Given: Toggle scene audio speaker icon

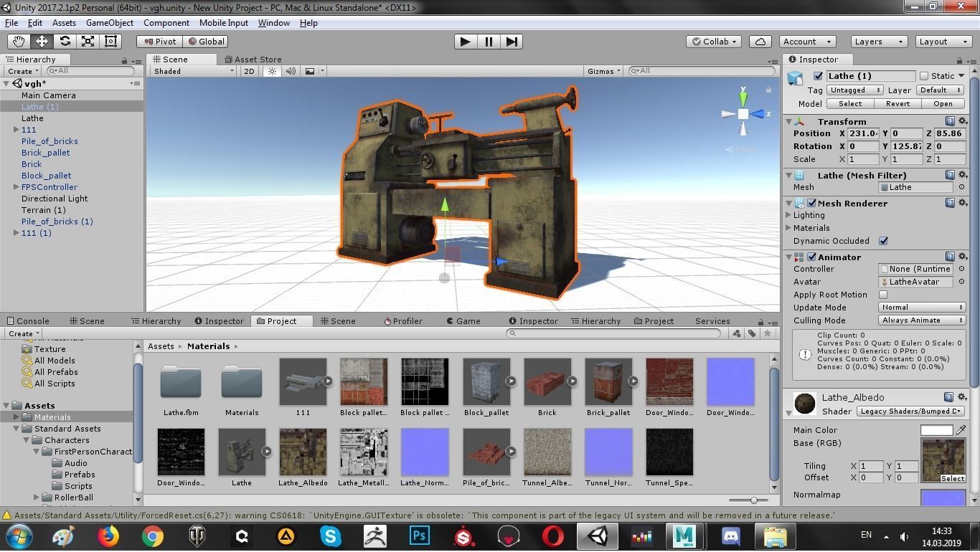Looking at the screenshot, I should 291,71.
